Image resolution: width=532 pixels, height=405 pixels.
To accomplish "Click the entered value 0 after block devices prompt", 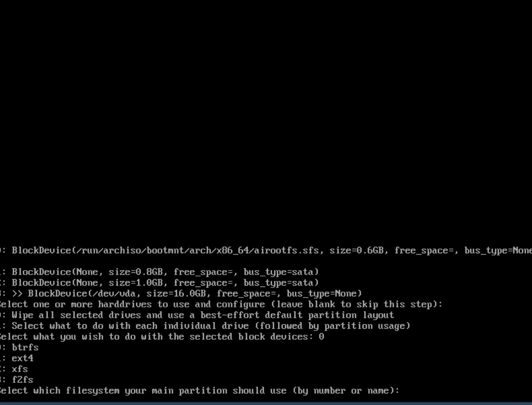I will pyautogui.click(x=321, y=337).
